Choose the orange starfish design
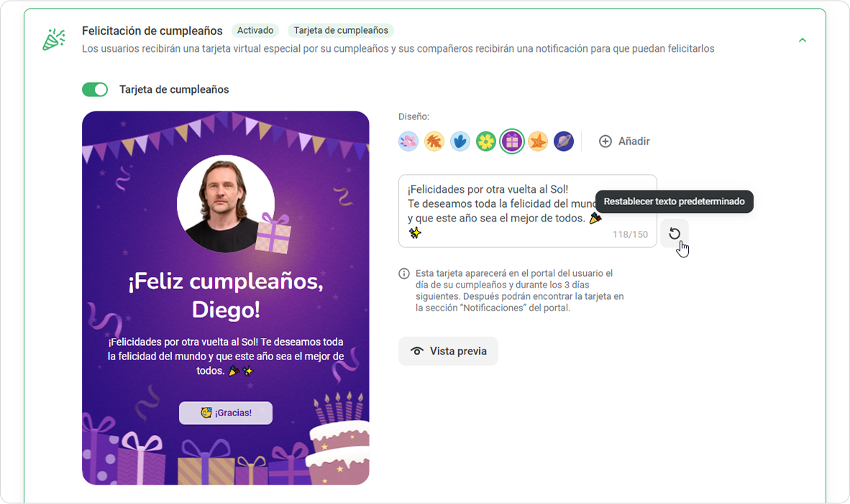850x504 pixels. tap(538, 142)
